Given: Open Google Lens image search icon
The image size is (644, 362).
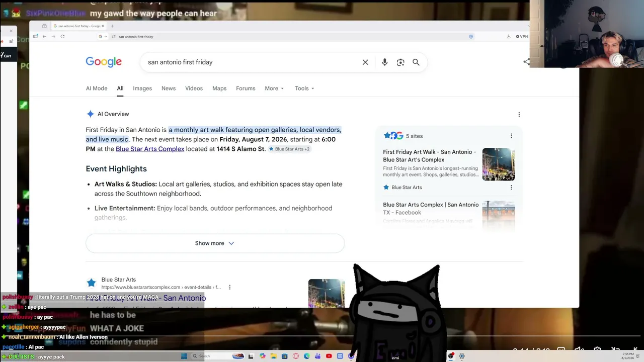Looking at the screenshot, I should [x=400, y=62].
